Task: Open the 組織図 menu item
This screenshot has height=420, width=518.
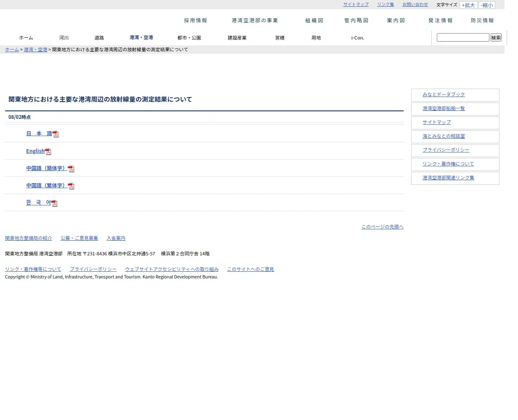Action: click(314, 21)
